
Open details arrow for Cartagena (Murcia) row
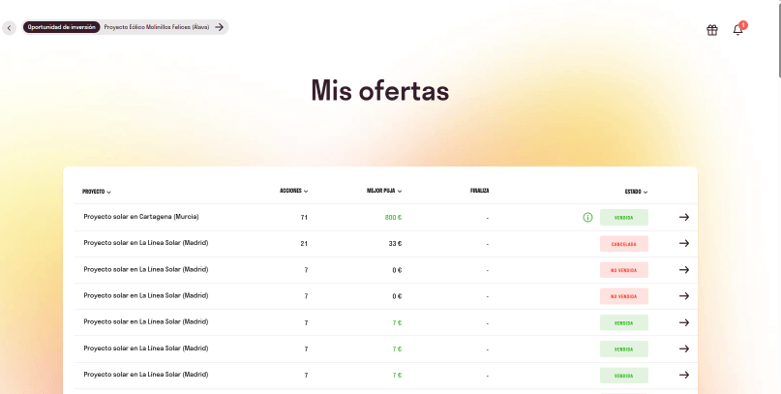click(x=684, y=217)
